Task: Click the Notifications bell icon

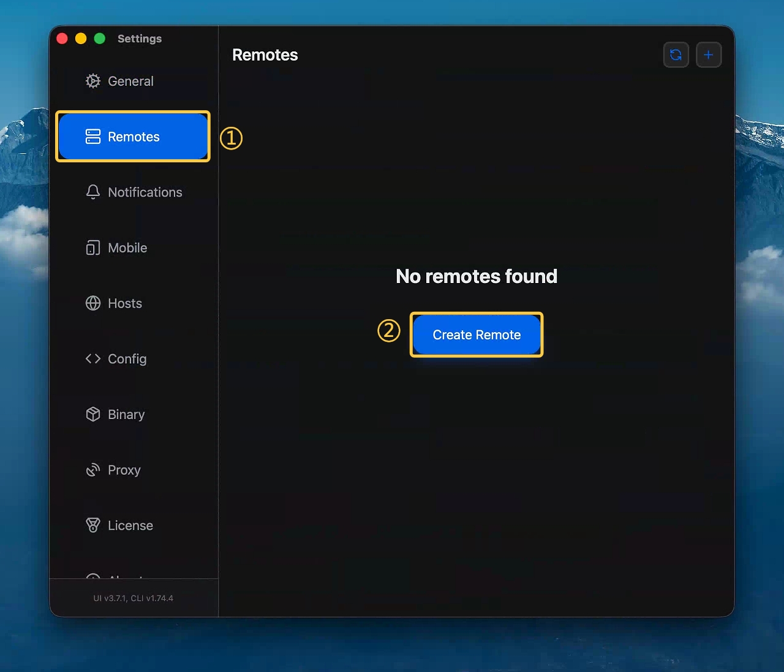Action: coord(93,192)
